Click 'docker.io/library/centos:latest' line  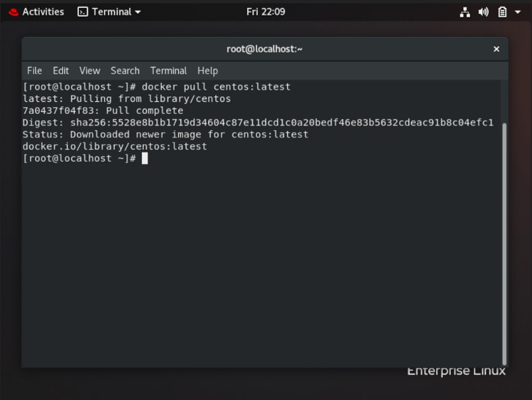click(115, 146)
